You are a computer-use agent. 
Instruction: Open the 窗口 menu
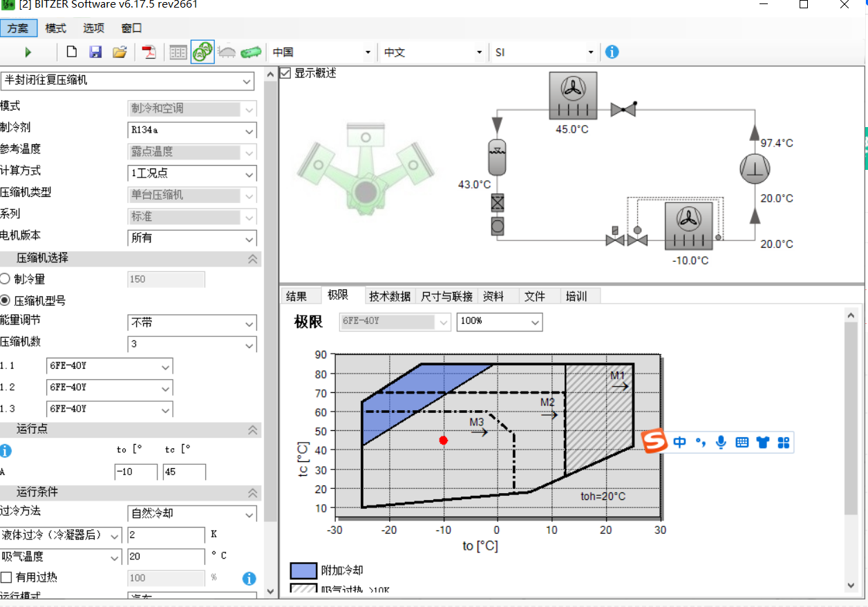131,28
